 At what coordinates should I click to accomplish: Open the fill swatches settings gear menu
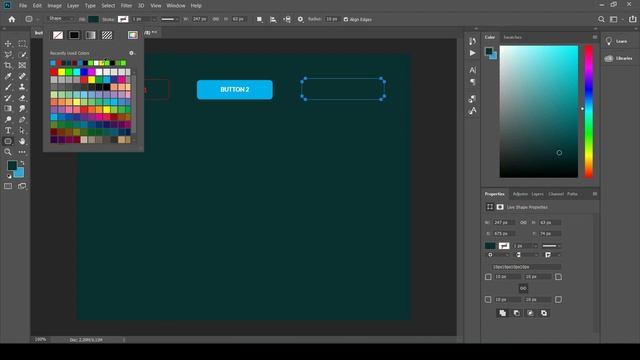pyautogui.click(x=132, y=53)
